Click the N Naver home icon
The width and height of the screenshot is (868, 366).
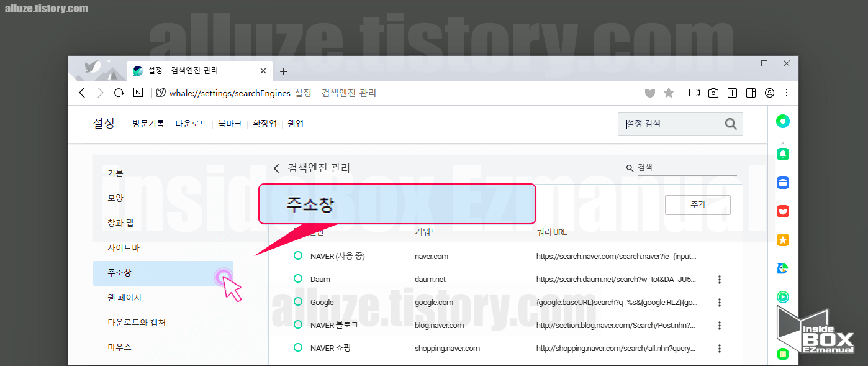pyautogui.click(x=138, y=93)
